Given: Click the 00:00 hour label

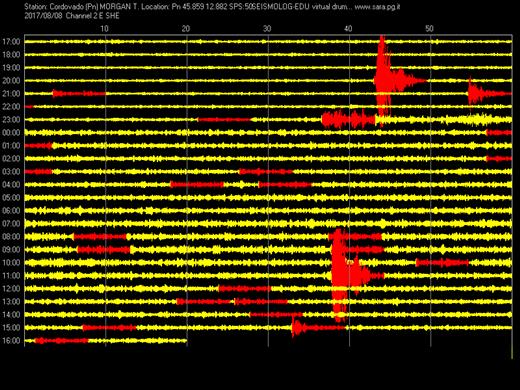Looking at the screenshot, I should [x=11, y=133].
